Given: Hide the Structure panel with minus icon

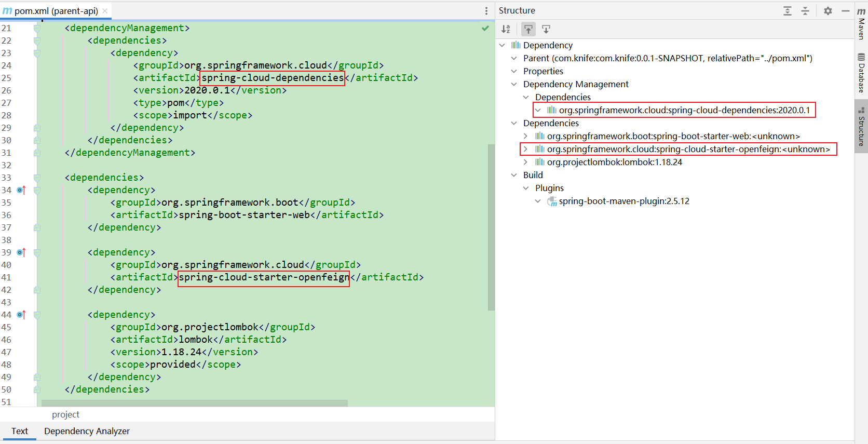Looking at the screenshot, I should pyautogui.click(x=846, y=11).
